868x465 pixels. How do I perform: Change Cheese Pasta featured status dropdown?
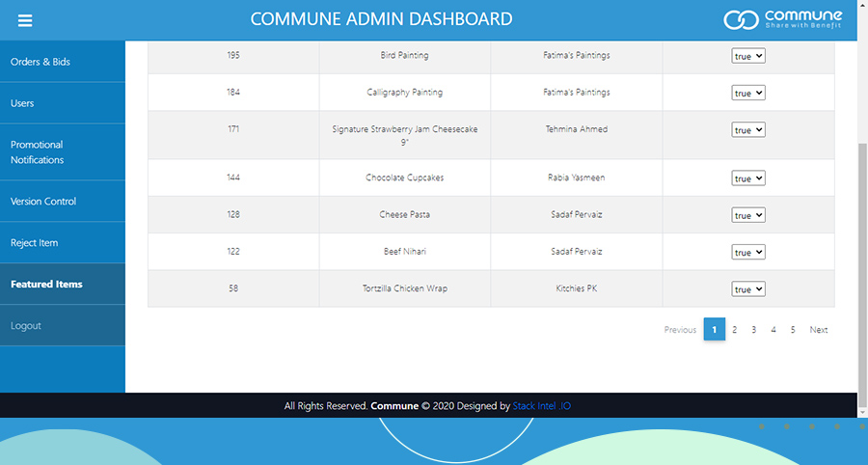click(x=747, y=215)
